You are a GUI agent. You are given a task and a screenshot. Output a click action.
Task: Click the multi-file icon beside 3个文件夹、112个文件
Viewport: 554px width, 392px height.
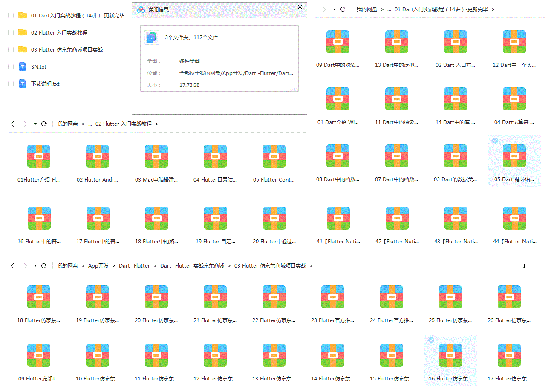point(151,37)
